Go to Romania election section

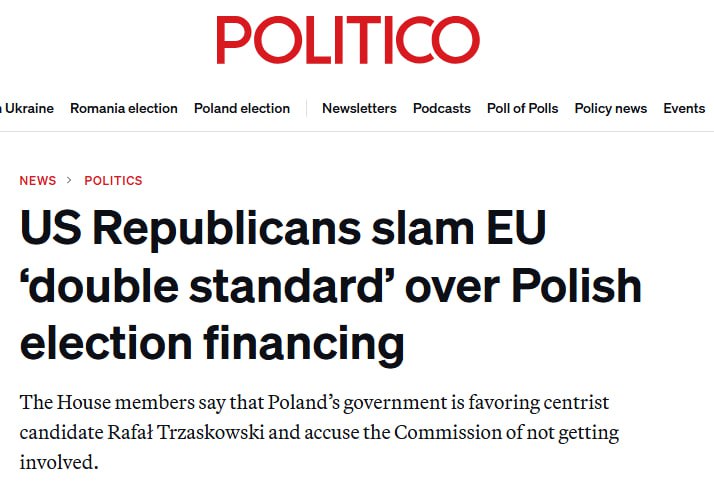pos(124,108)
